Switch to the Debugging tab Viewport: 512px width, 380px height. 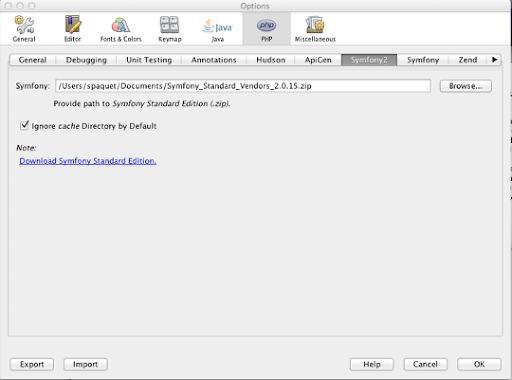pyautogui.click(x=86, y=60)
